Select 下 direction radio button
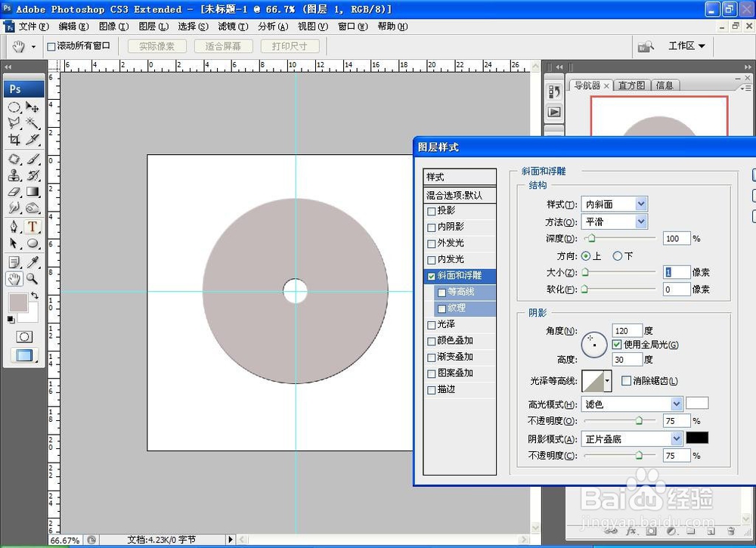The height and width of the screenshot is (548, 756). [x=617, y=256]
